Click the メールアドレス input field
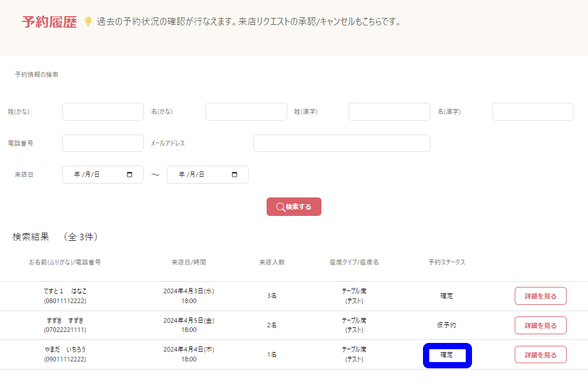The image size is (588, 392). click(342, 143)
